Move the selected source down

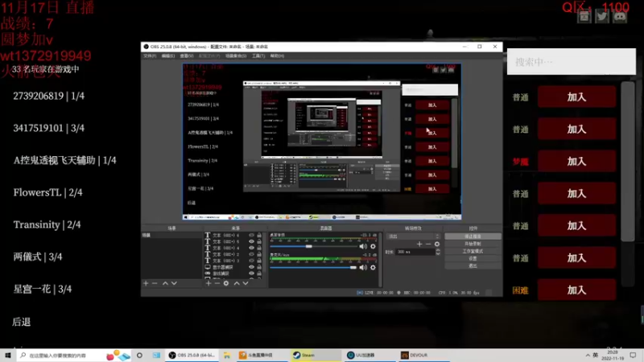(x=246, y=283)
